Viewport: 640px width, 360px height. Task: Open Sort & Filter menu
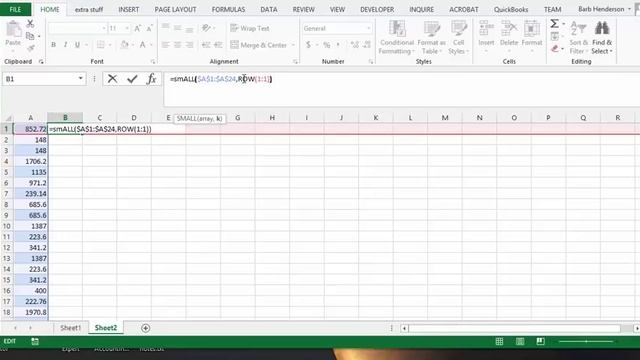578,37
